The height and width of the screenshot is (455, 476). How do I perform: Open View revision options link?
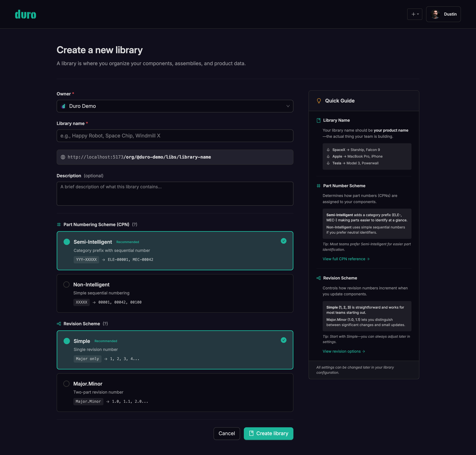343,351
